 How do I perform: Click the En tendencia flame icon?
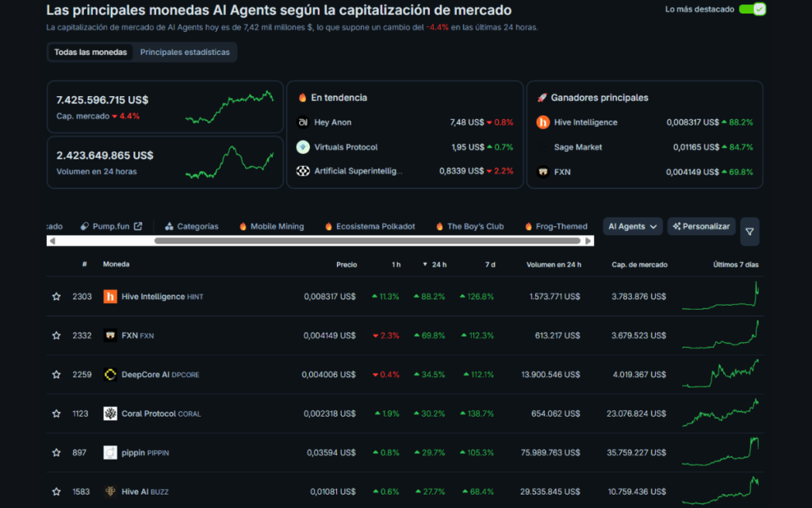tap(302, 98)
